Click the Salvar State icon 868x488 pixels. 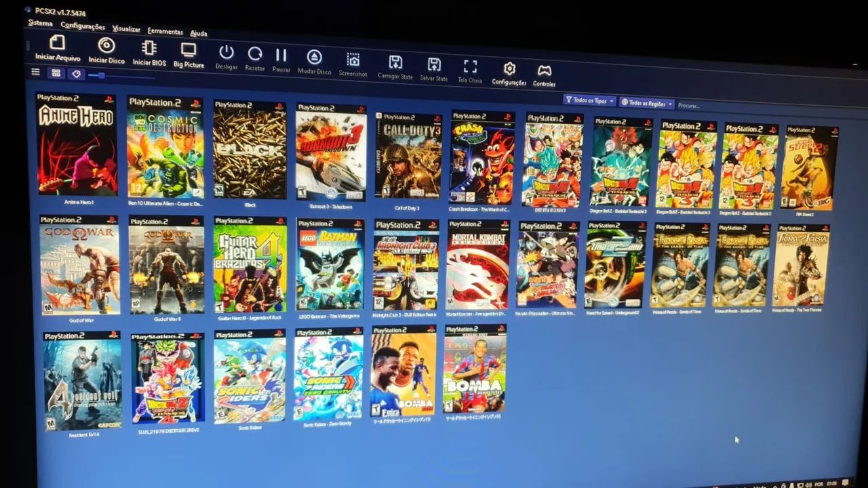[434, 64]
